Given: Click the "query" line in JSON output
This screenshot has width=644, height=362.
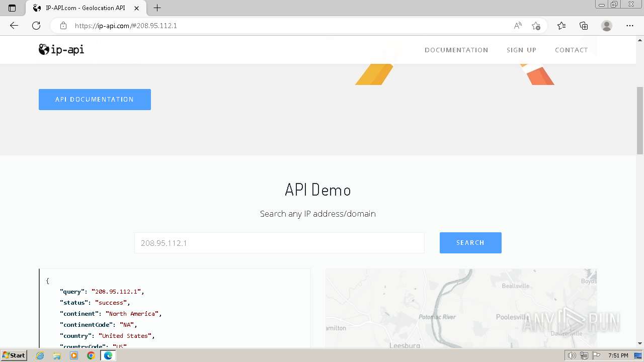Looking at the screenshot, I should [x=102, y=292].
